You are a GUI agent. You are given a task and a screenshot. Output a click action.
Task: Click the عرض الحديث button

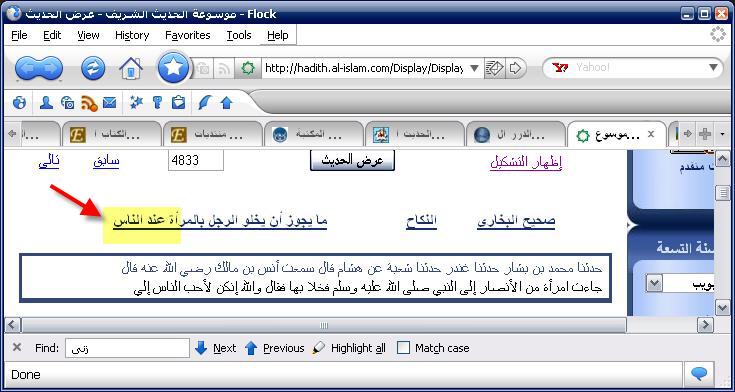352,161
